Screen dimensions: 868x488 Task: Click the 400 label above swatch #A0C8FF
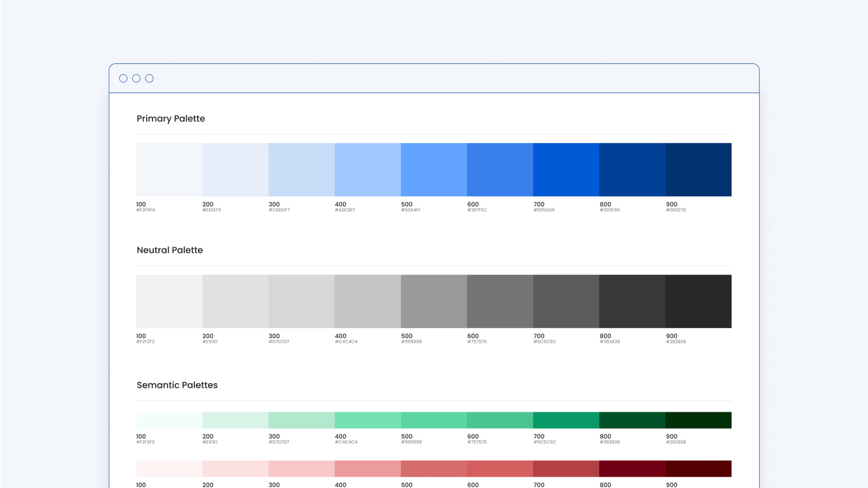(x=341, y=204)
